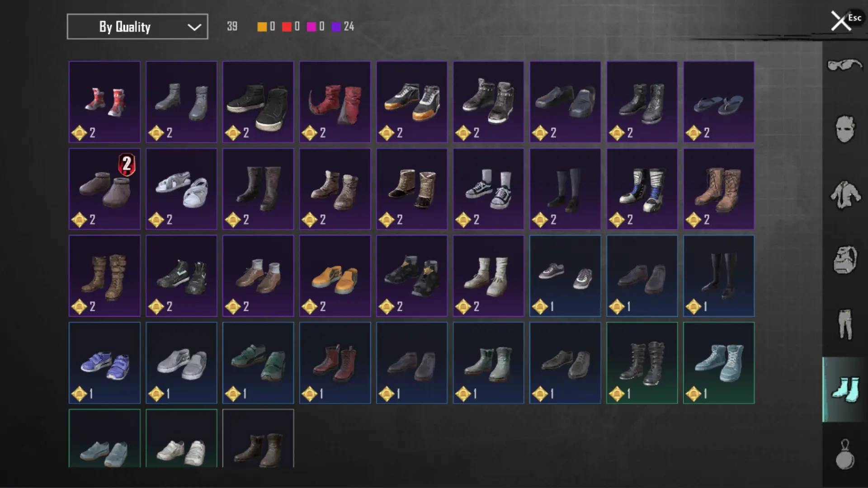Select the blue flip-flops item

coord(719,102)
